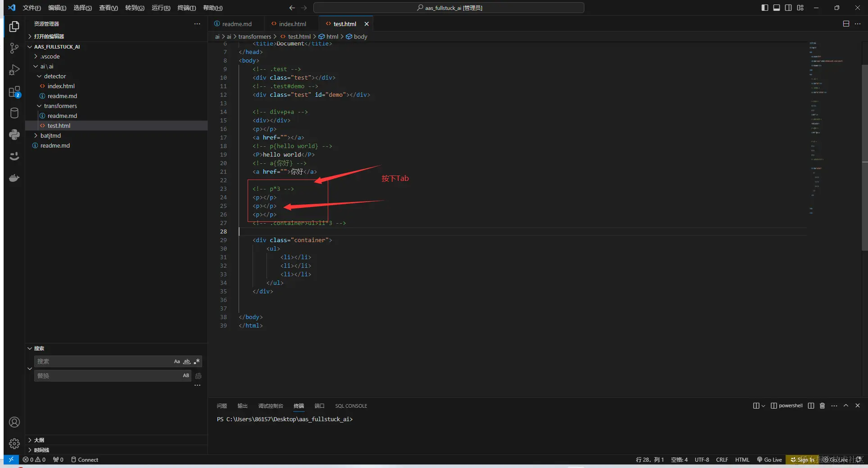
Task: Toggle regular expression in search
Action: (x=197, y=361)
